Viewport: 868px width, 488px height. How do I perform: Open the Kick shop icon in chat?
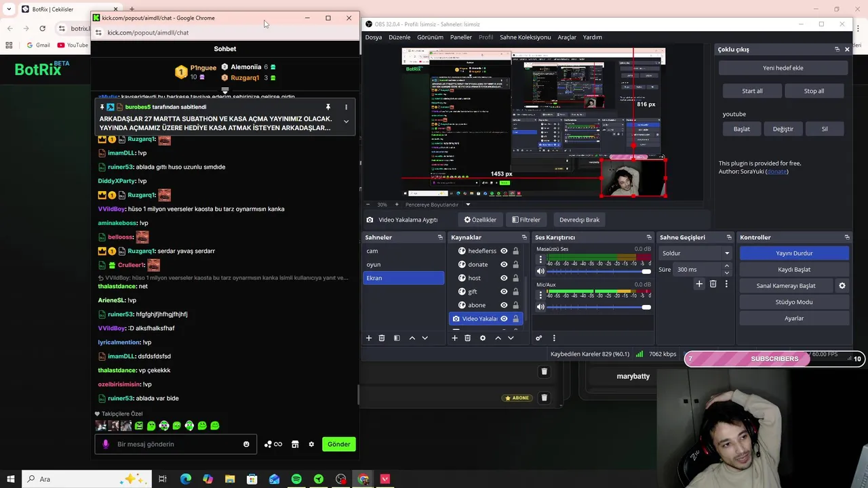coord(295,444)
